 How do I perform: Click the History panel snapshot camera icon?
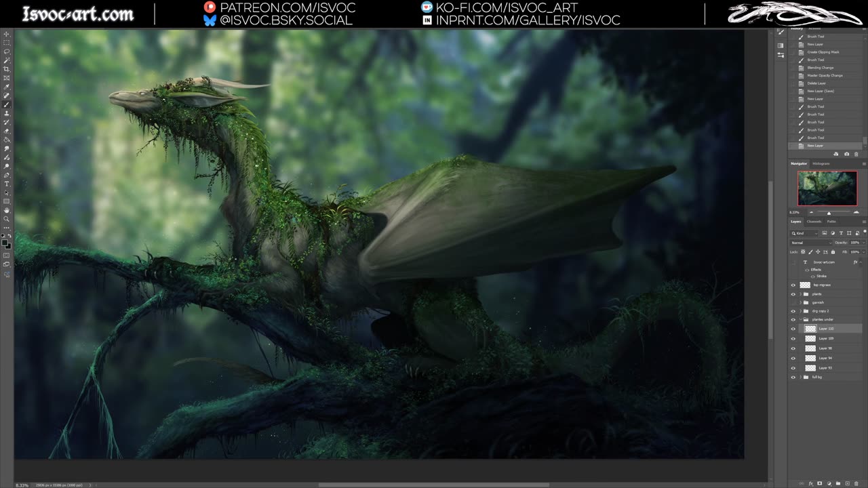[x=847, y=154]
